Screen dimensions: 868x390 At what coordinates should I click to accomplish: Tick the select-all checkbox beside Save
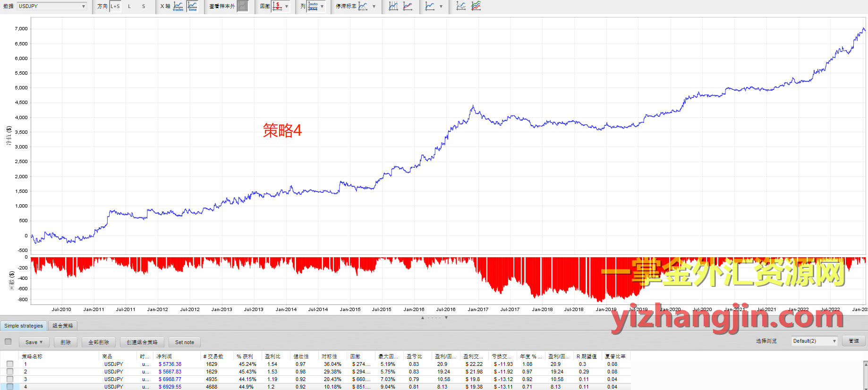[8, 342]
